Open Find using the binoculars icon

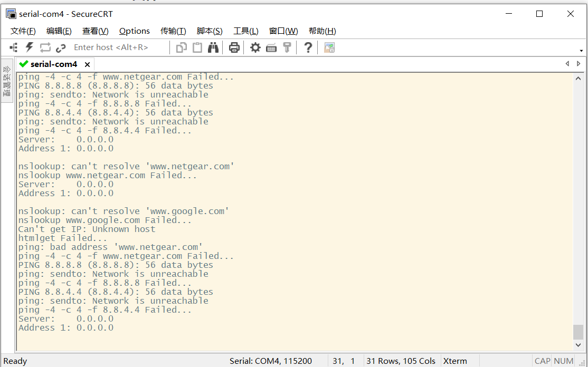tap(213, 47)
